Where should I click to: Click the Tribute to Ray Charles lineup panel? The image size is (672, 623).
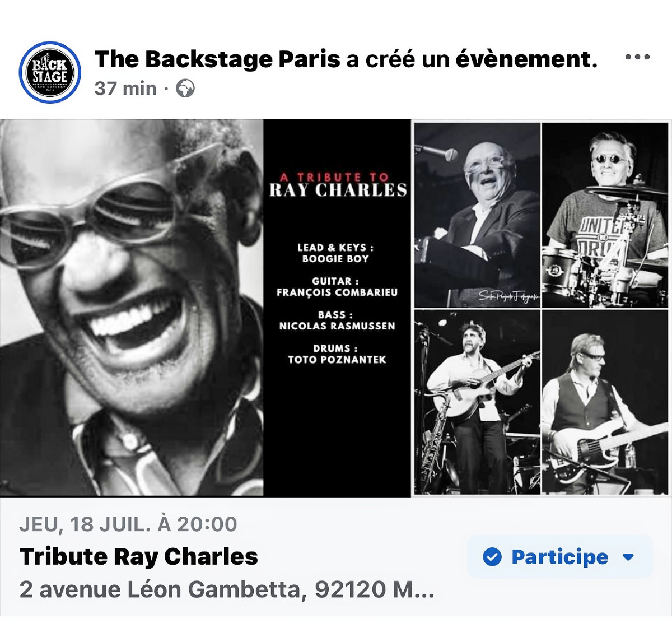337,308
